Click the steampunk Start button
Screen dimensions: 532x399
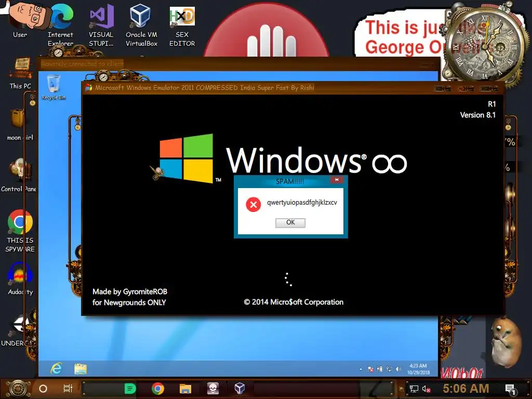(18, 389)
